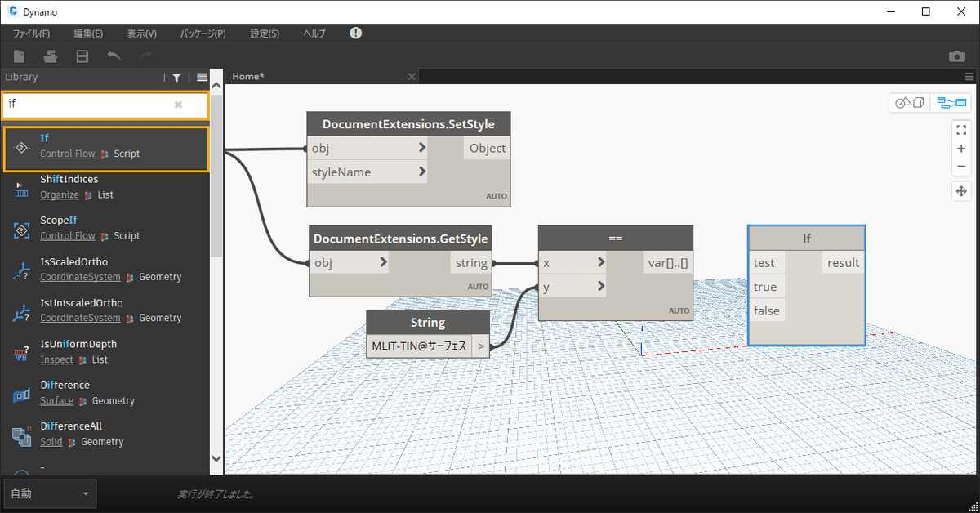The width and height of the screenshot is (980, 513).
Task: Clear the search box with X icon
Action: [178, 105]
